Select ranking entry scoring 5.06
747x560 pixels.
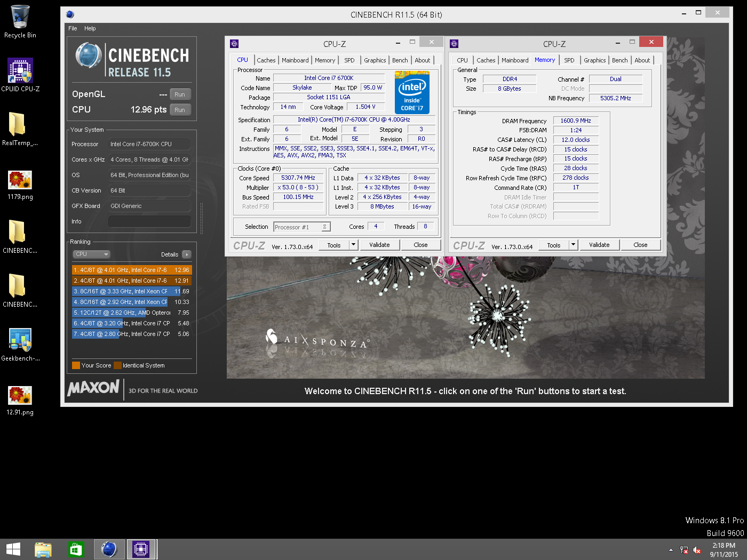click(131, 334)
